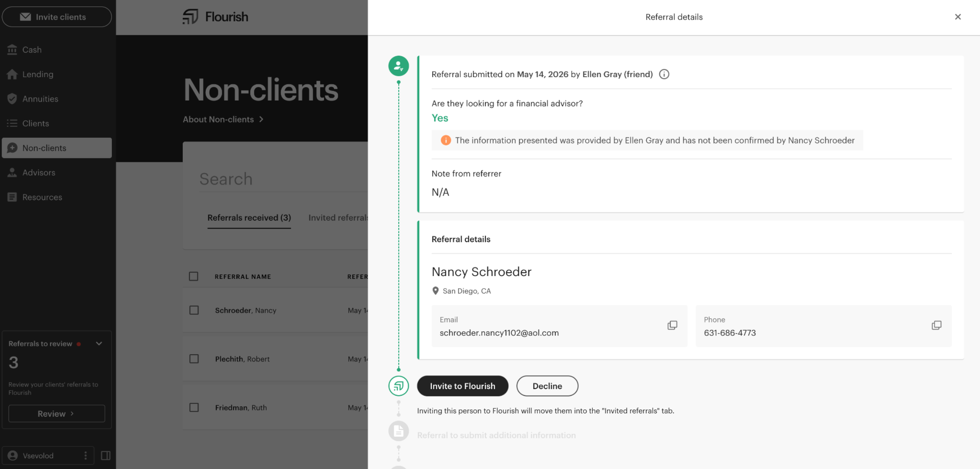Click the Search field

pyautogui.click(x=283, y=179)
